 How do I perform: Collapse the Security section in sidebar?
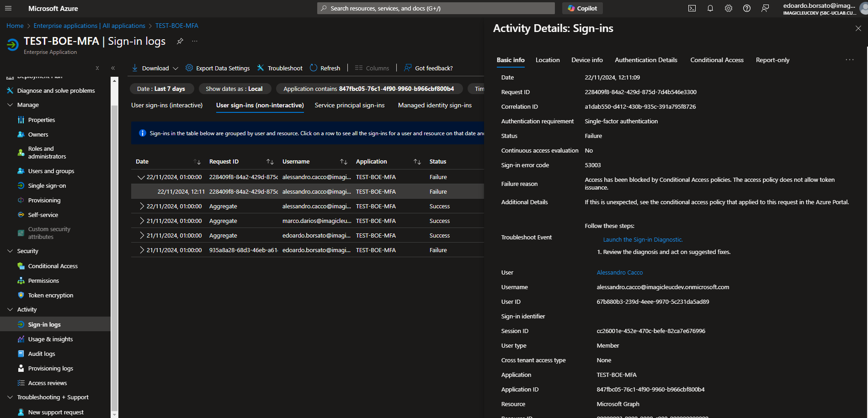(x=10, y=251)
